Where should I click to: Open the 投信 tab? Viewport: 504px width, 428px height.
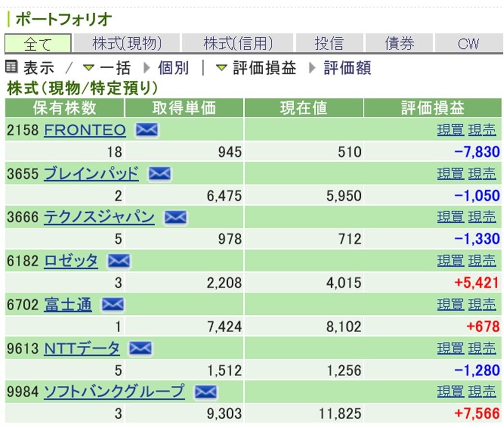[x=329, y=43]
